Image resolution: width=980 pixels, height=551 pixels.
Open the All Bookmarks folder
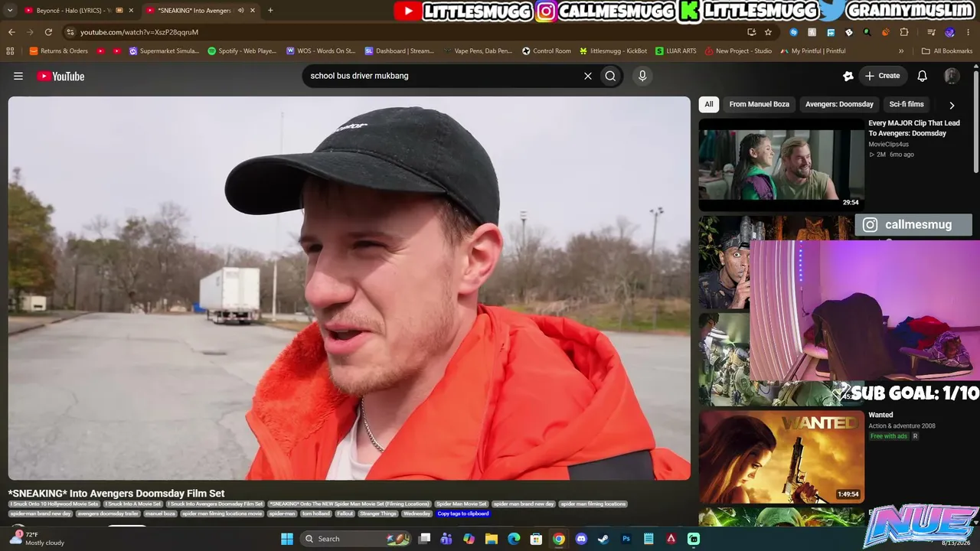coord(947,51)
